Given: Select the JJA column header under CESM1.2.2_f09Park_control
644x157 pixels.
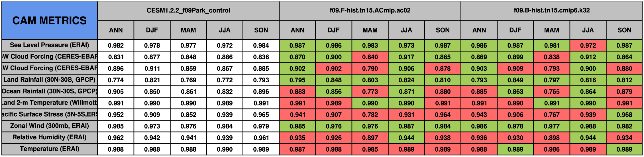Looking at the screenshot, I should pyautogui.click(x=225, y=30).
